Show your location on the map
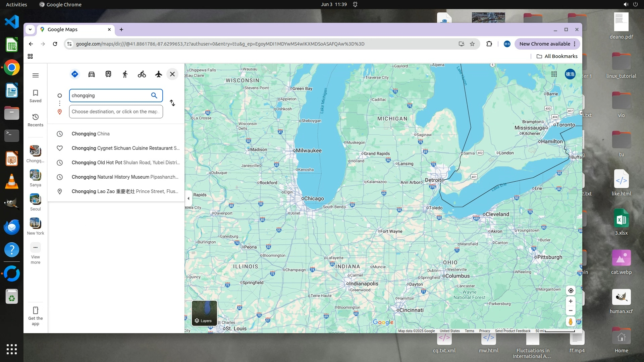Viewport: 644px width, 362px height. [571, 291]
